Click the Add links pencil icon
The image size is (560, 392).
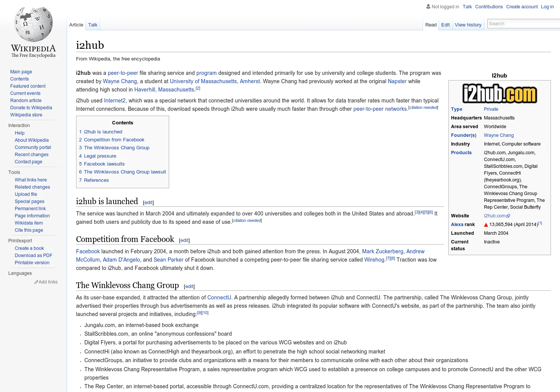pos(36,282)
